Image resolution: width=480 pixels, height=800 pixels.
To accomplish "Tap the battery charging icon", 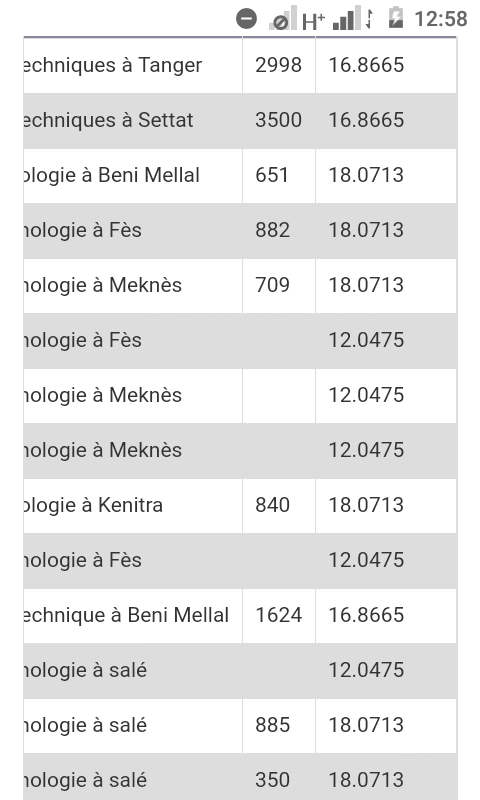I will pyautogui.click(x=396, y=17).
